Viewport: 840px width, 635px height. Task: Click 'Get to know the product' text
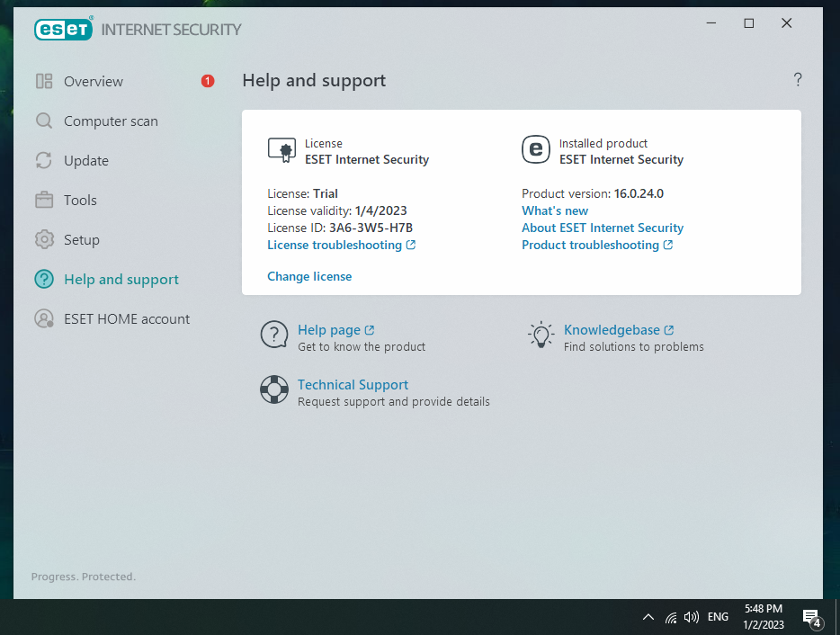pyautogui.click(x=362, y=346)
